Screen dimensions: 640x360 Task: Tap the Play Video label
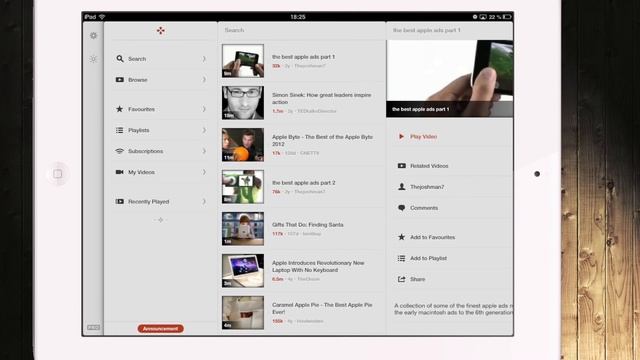point(423,136)
